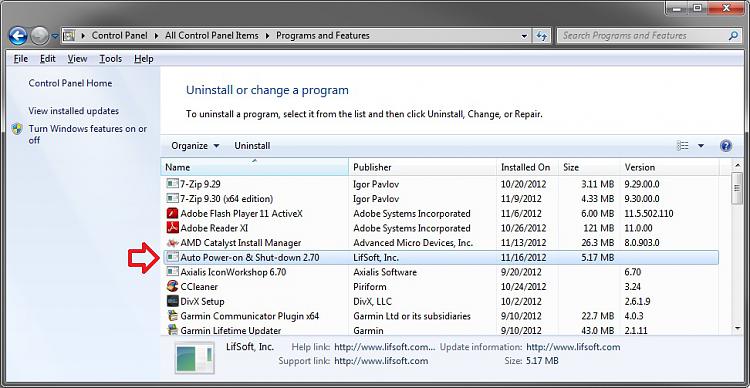Click the Control Panel icon in address bar
Image resolution: width=750 pixels, height=388 pixels.
click(69, 35)
